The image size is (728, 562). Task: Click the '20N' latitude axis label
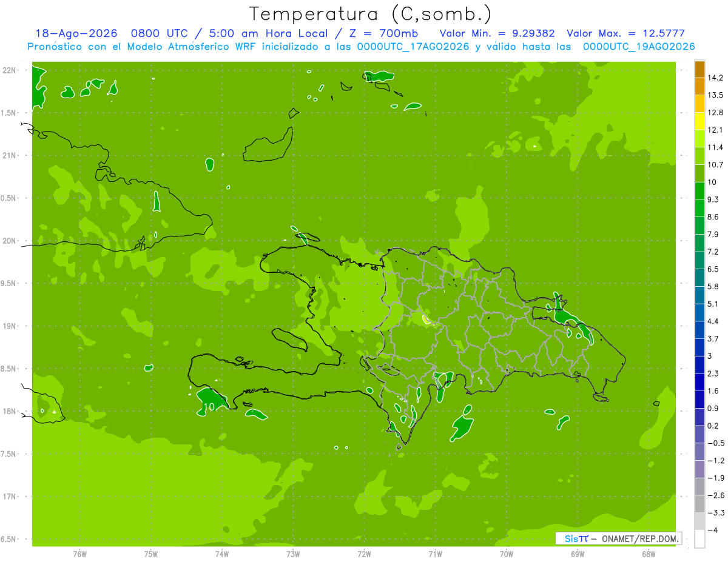click(9, 241)
